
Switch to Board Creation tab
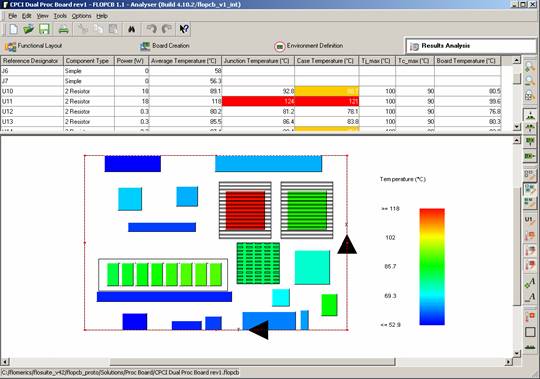[x=165, y=46]
